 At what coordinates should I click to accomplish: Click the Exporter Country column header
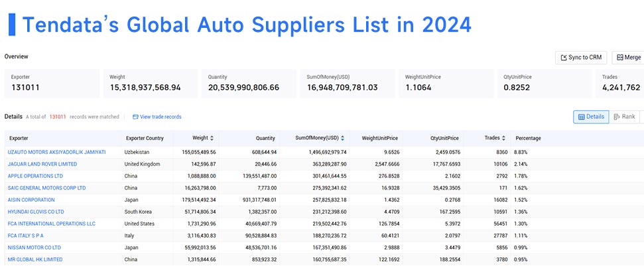click(145, 138)
